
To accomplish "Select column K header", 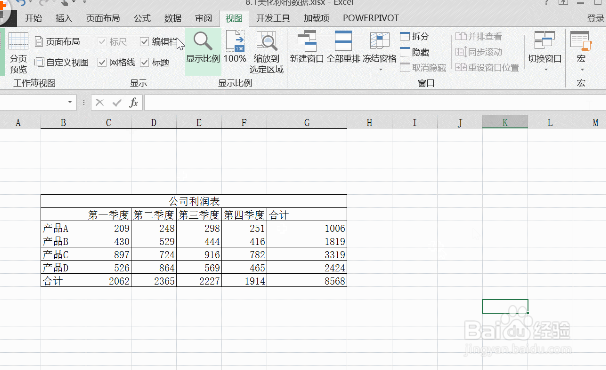I will pyautogui.click(x=505, y=122).
